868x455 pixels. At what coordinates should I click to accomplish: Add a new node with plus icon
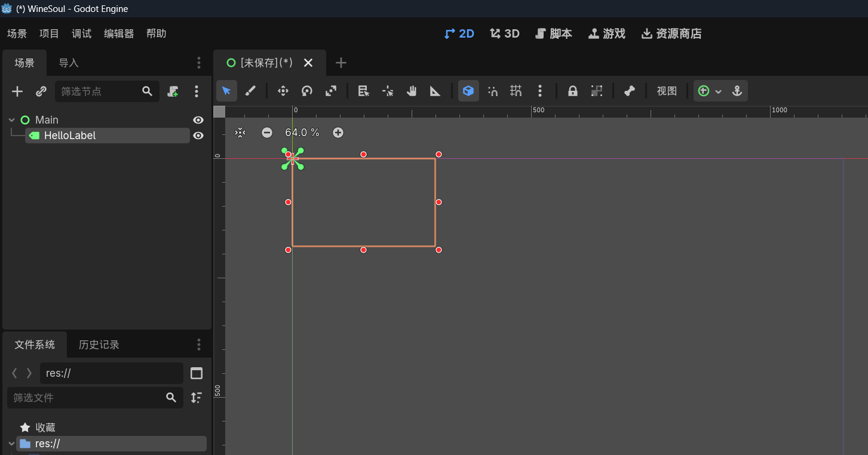tap(17, 91)
